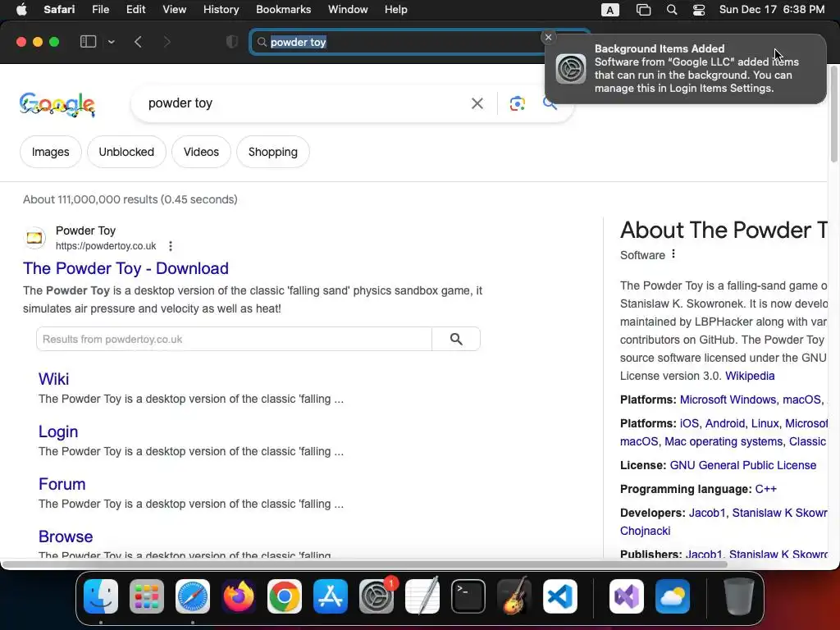Open the History menu
Viewport: 840px width, 630px height.
(221, 10)
